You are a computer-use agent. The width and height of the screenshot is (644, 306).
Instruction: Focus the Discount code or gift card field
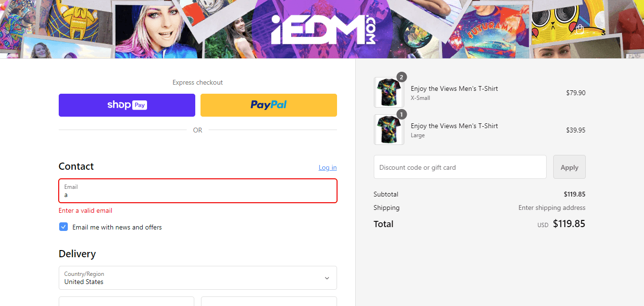[460, 167]
